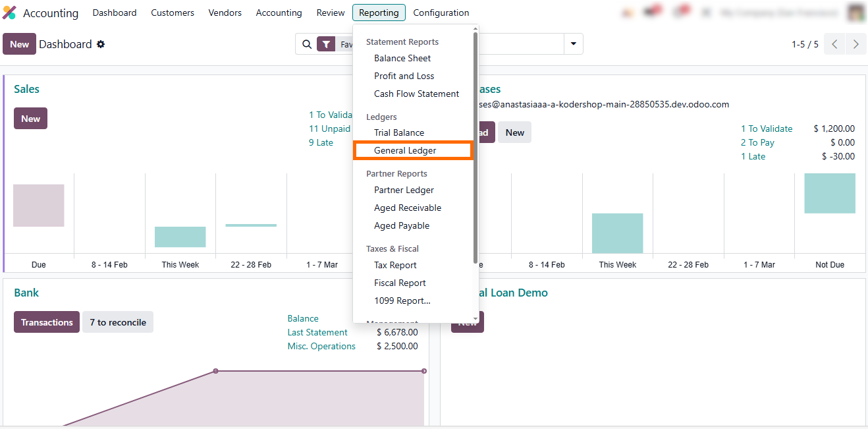Click the Odoo Accounting app logo
The height and width of the screenshot is (429, 868).
pyautogui.click(x=9, y=13)
